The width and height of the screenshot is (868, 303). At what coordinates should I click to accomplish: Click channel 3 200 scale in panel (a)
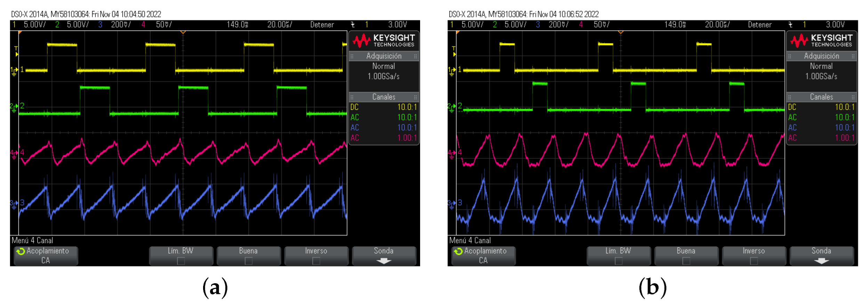point(121,25)
